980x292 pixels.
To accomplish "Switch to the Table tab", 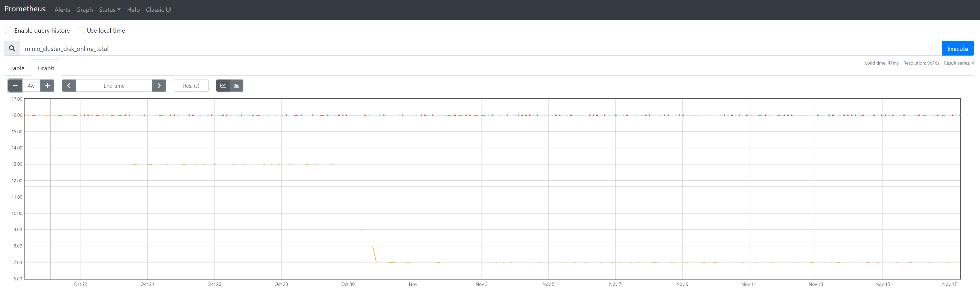I will tap(17, 68).
